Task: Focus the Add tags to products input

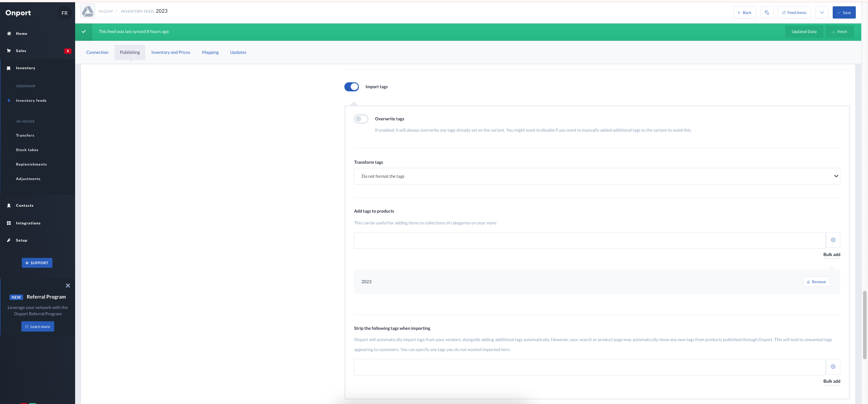Action: click(x=590, y=240)
